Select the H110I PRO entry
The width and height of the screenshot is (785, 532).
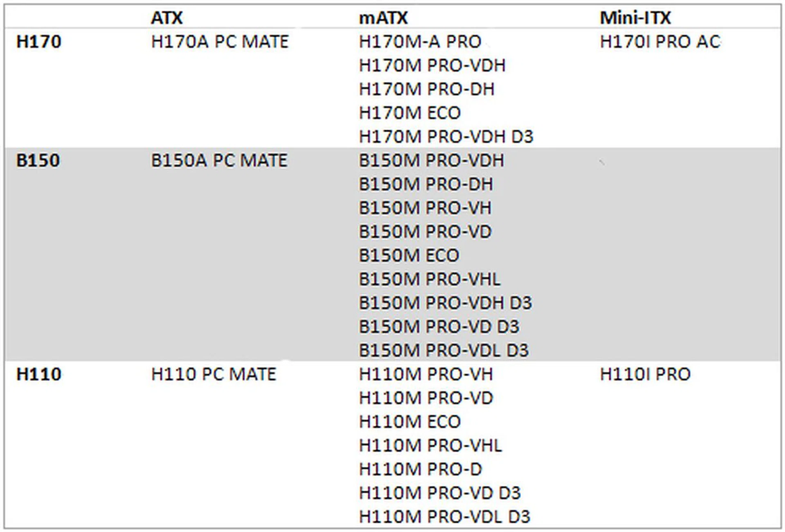(x=645, y=374)
